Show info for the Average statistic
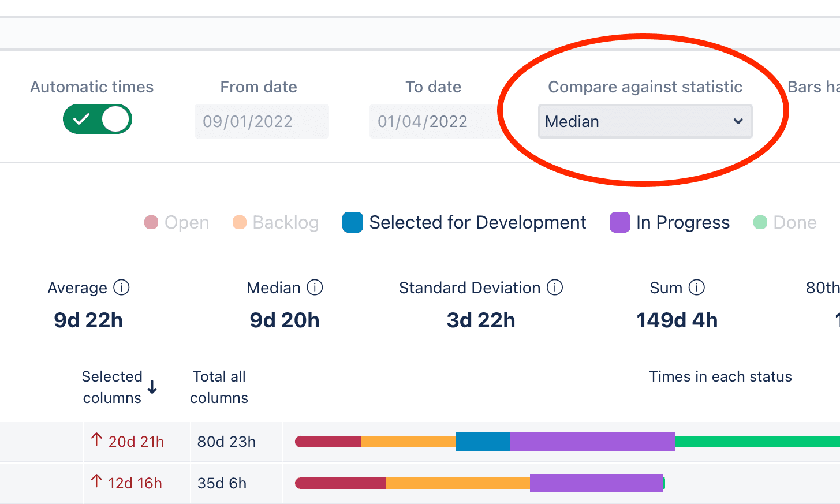840x504 pixels. point(121,288)
